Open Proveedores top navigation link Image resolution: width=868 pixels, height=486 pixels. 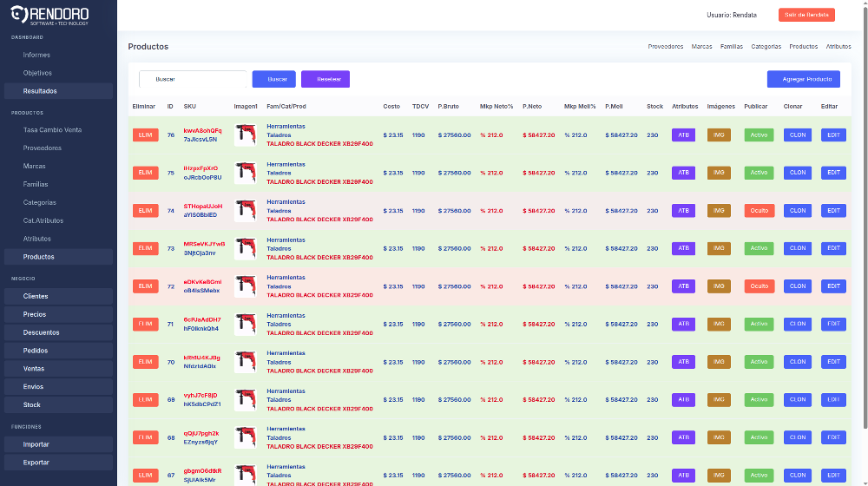(666, 47)
